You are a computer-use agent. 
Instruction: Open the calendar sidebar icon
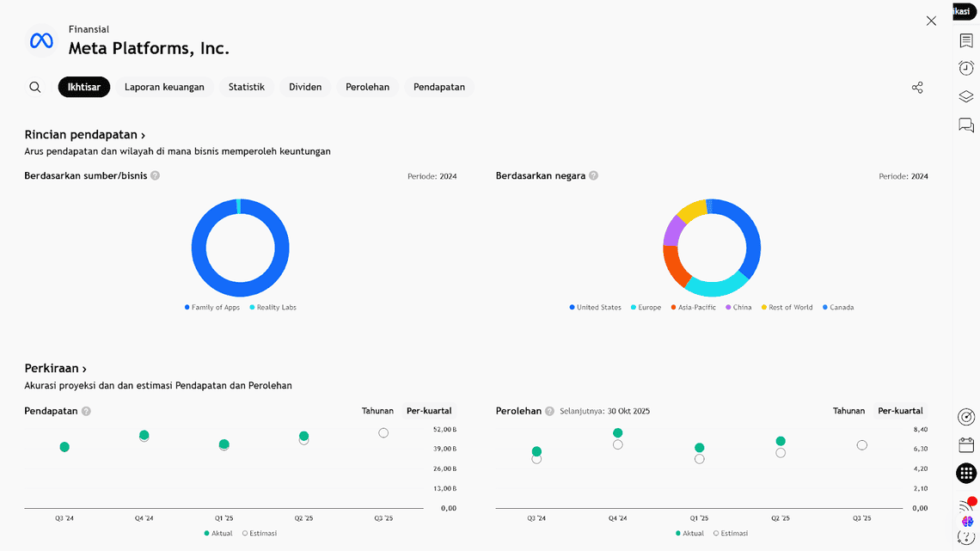(x=966, y=445)
